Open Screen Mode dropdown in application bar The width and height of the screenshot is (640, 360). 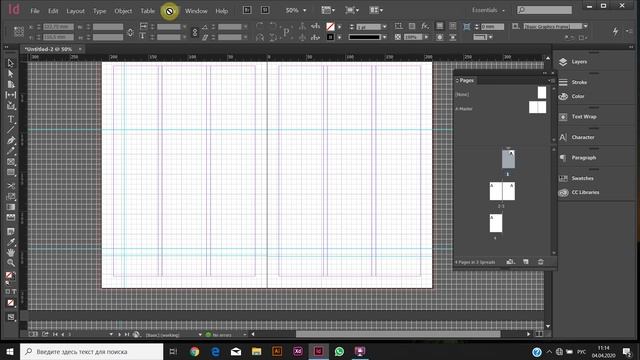click(x=352, y=10)
